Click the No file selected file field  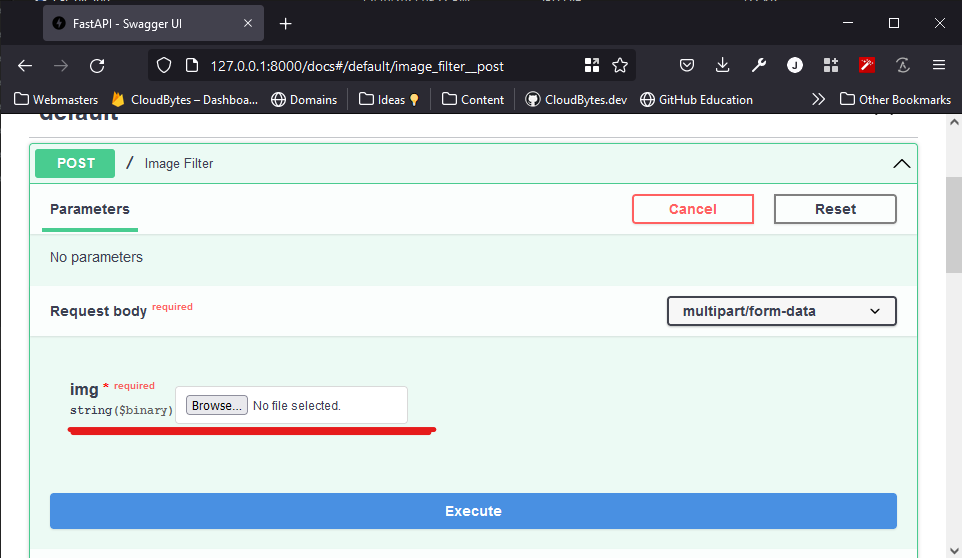[297, 406]
